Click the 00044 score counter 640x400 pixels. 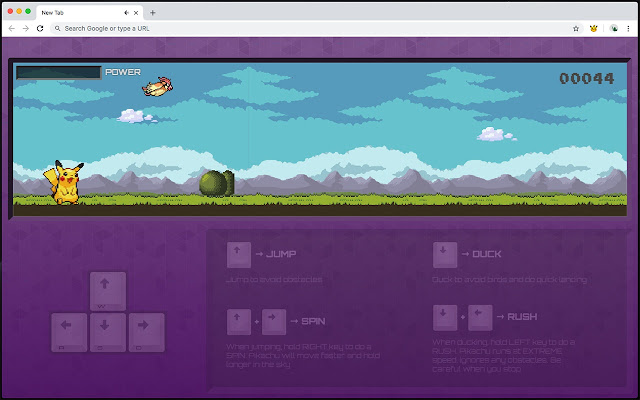tap(587, 78)
